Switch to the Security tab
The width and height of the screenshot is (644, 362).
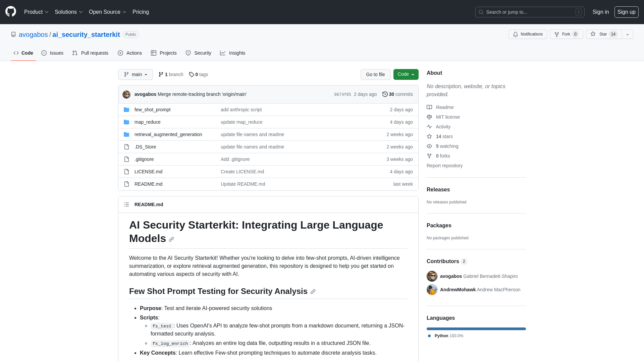pos(199,53)
